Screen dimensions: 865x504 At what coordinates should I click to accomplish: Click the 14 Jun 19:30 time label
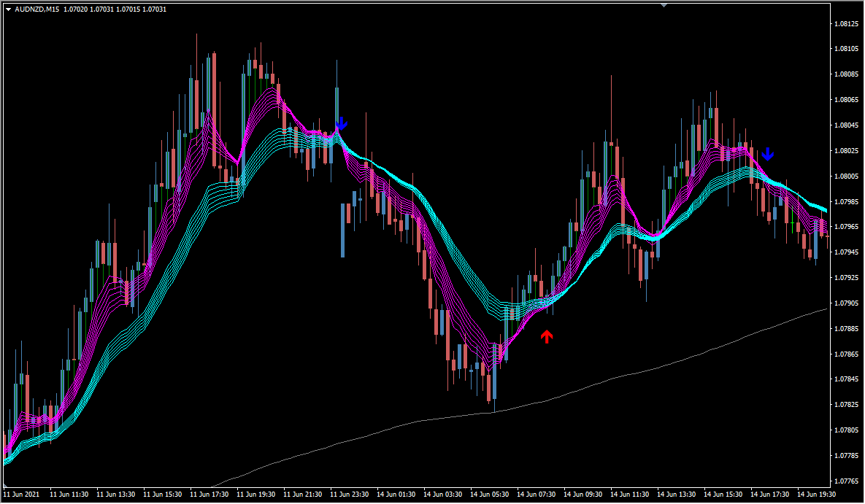click(816, 495)
